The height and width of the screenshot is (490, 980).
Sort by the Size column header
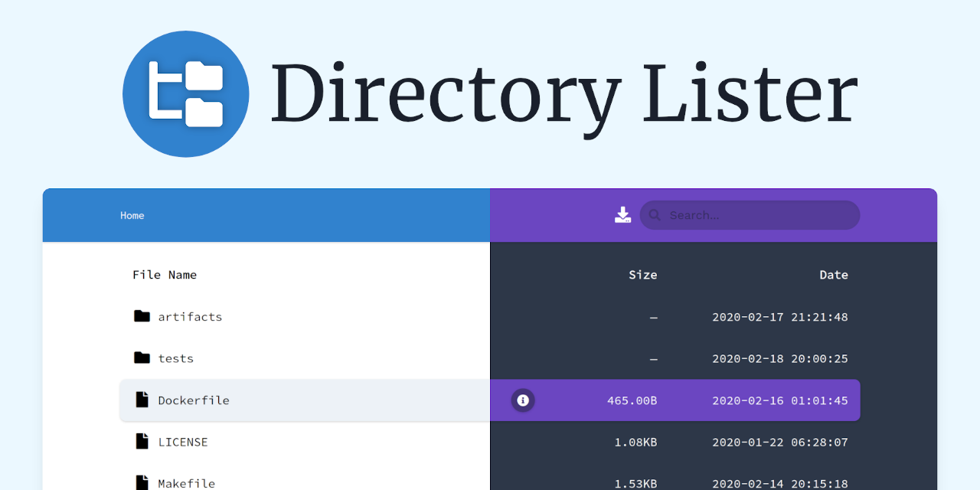(642, 274)
